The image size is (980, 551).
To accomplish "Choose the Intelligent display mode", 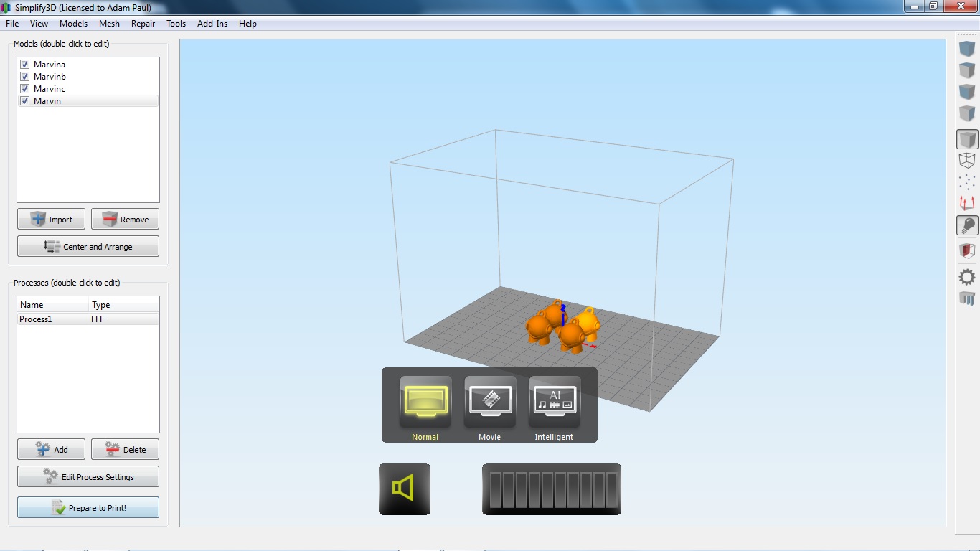I will pos(554,408).
